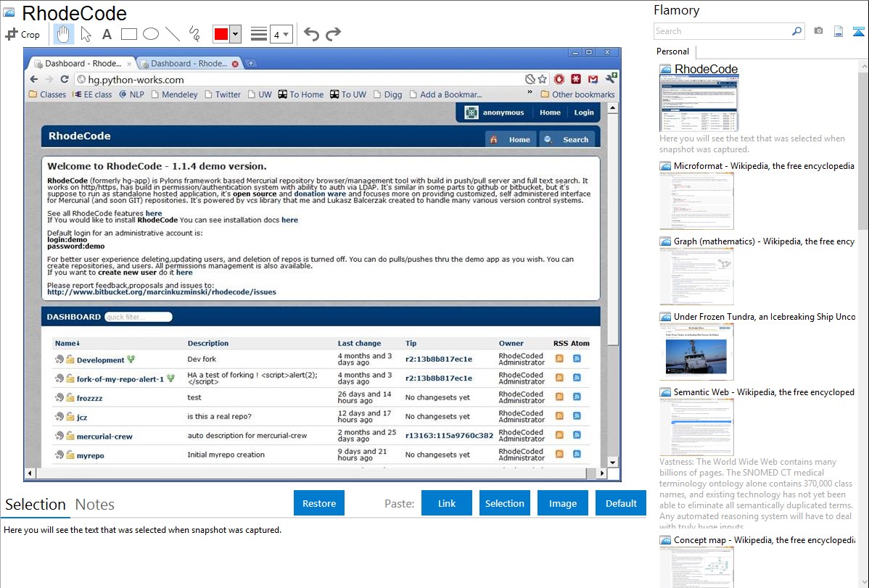Image resolution: width=869 pixels, height=588 pixels.
Task: Pick the freehand scribble tool
Action: point(194,34)
